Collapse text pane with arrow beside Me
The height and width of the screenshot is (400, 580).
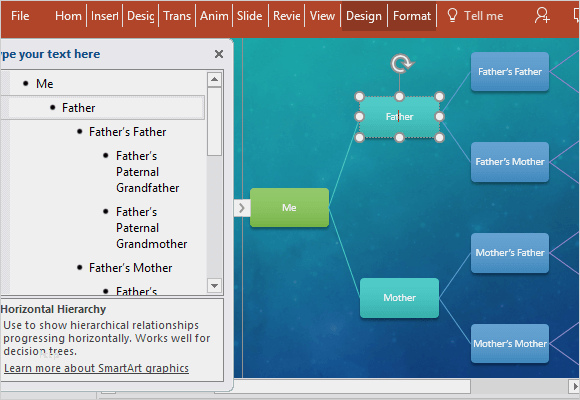coord(242,208)
